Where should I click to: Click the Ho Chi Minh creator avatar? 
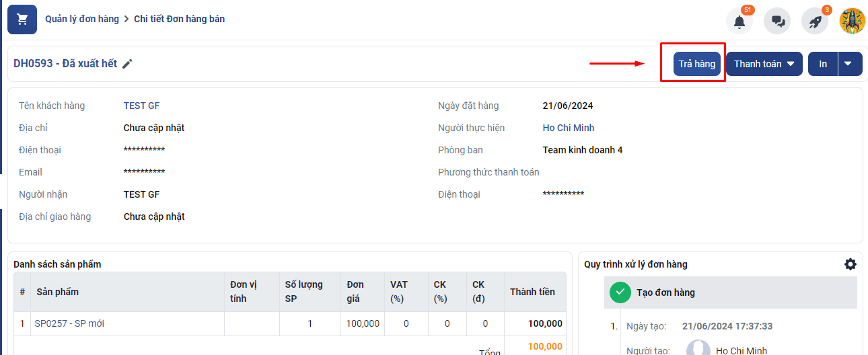698,349
